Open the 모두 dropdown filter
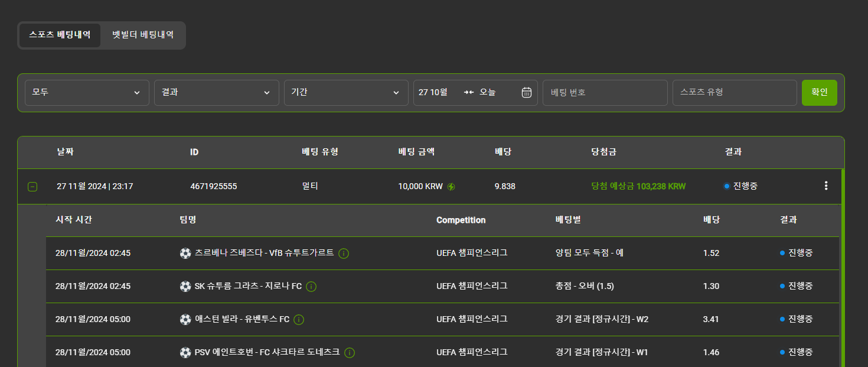Screen dimensions: 868x367 pyautogui.click(x=87, y=93)
